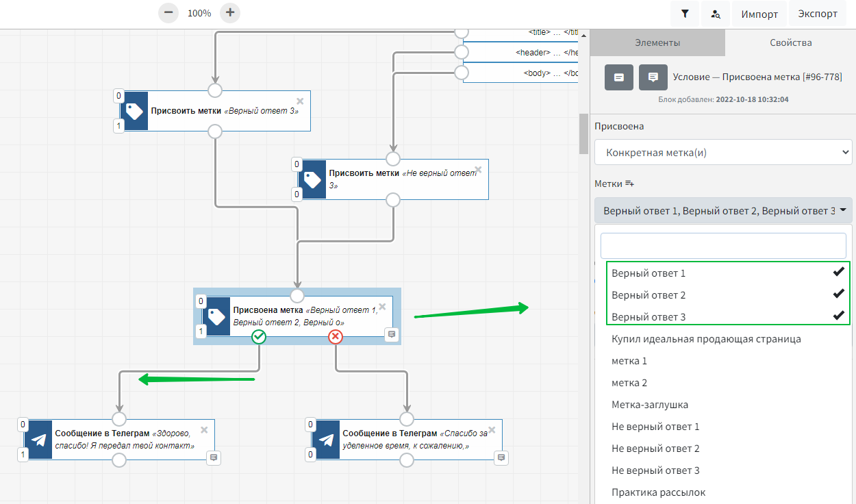Open the filter funnel tool
Screen dimensions: 856x504
685,14
